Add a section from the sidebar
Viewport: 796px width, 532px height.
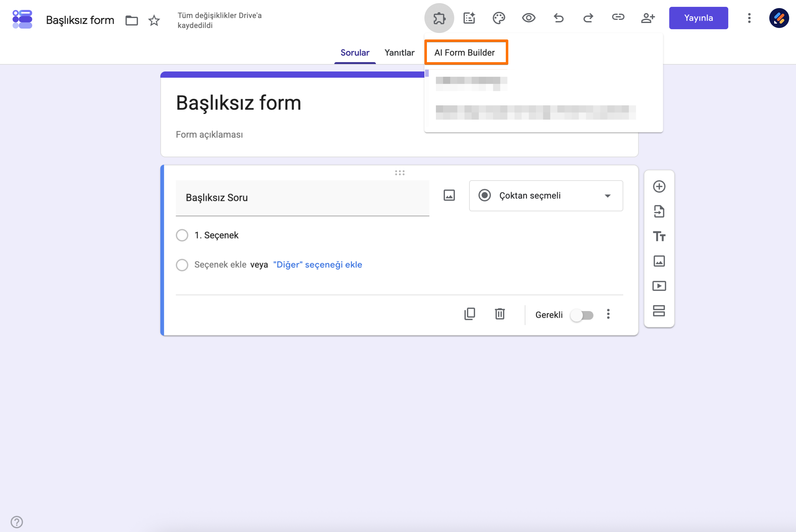(x=659, y=311)
